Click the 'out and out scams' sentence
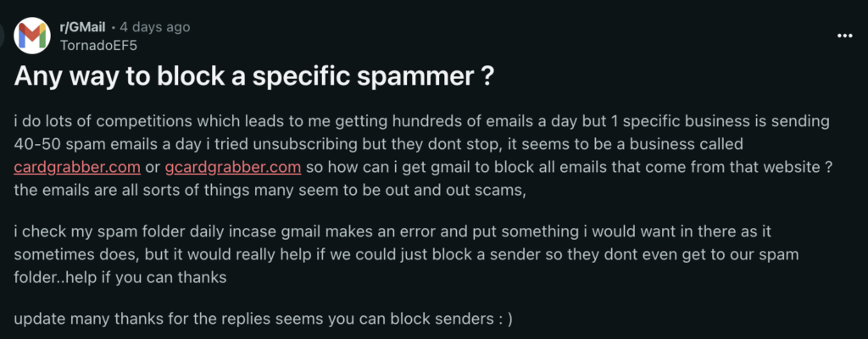Viewport: 868px width, 339px height. click(269, 191)
